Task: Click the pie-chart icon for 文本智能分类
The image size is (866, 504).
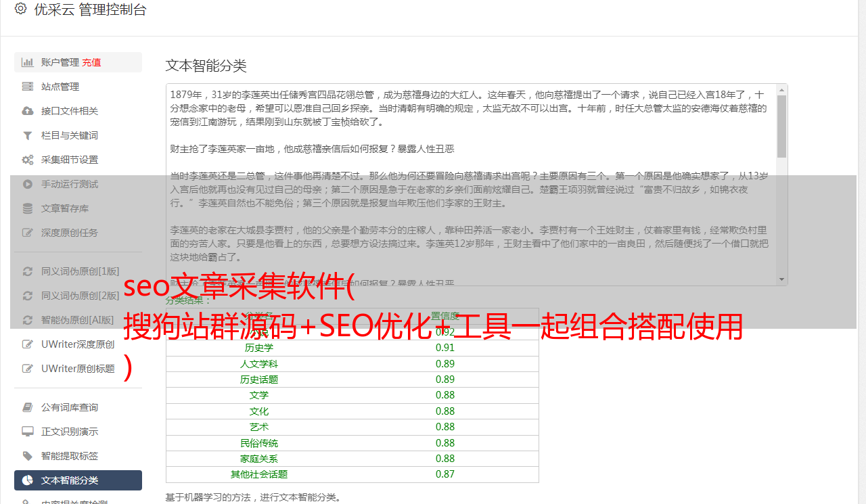Action: 28,480
